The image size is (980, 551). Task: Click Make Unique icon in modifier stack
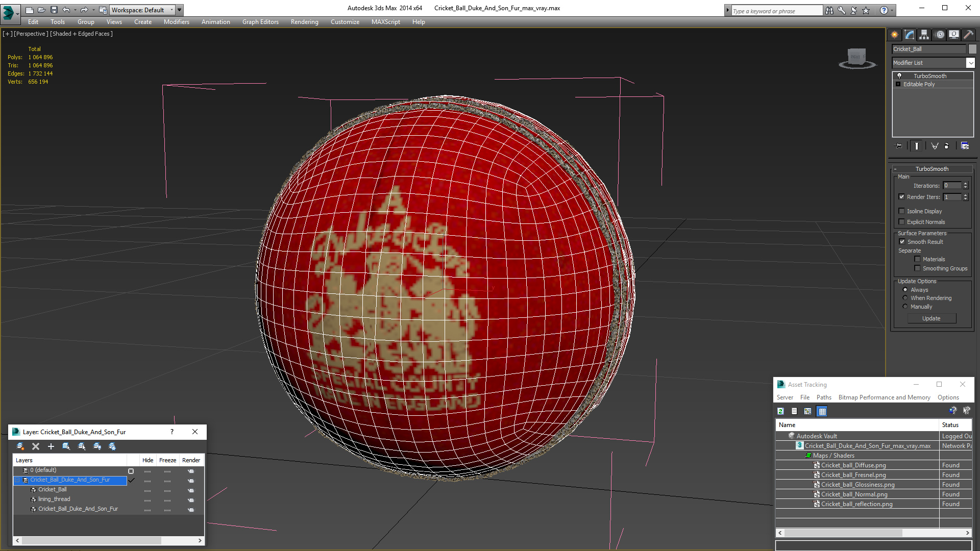935,146
